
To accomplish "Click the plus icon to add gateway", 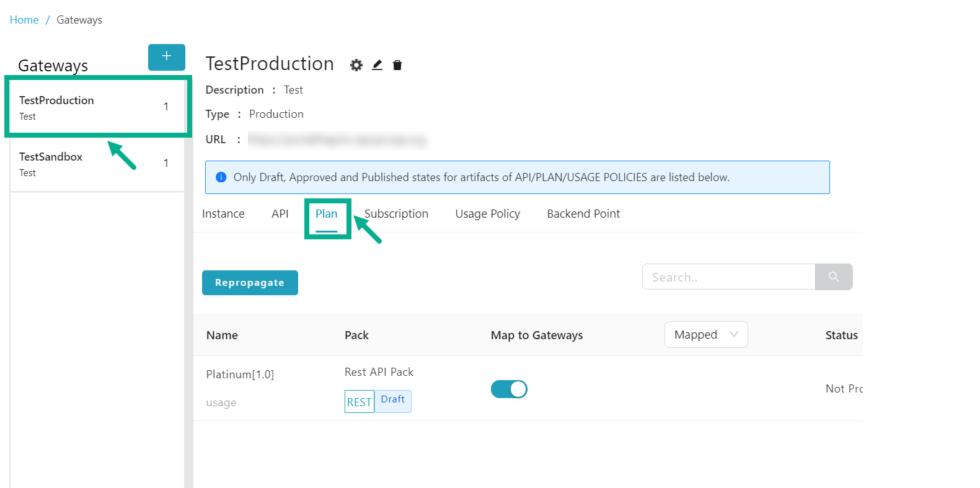I will point(166,57).
